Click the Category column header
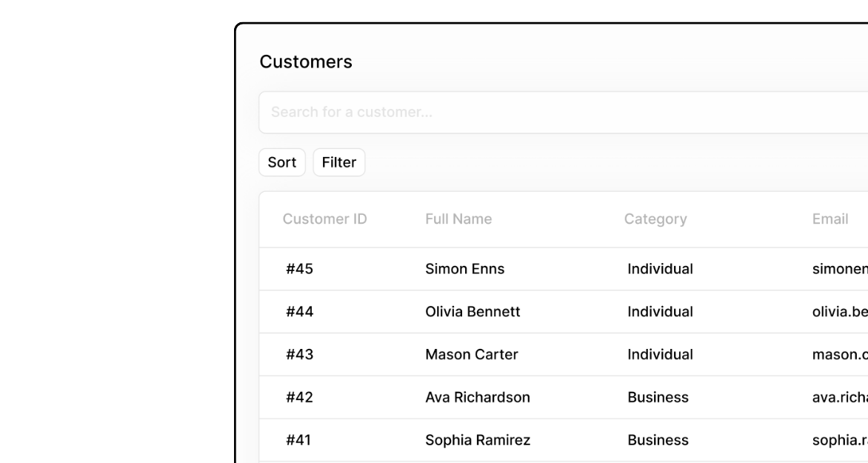The height and width of the screenshot is (463, 868). [x=655, y=219]
